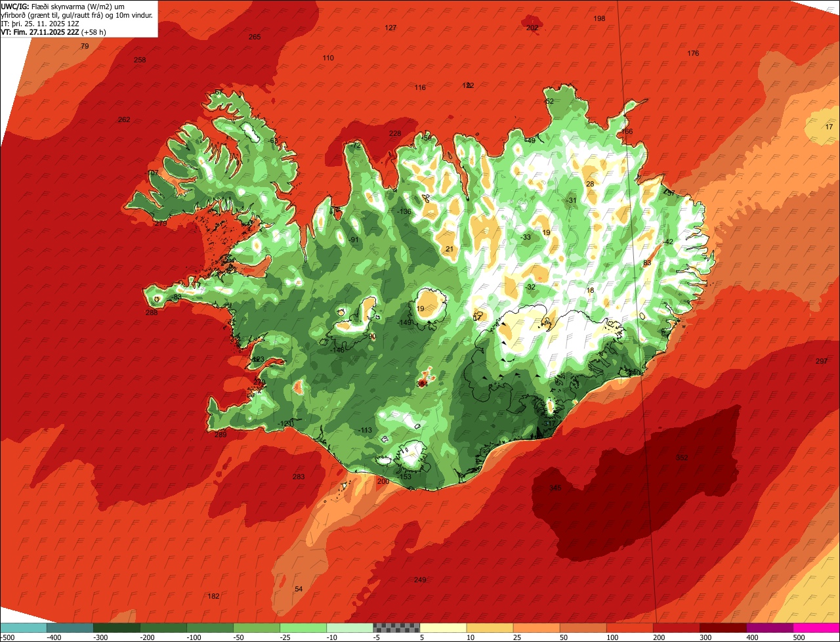The image size is (840, 642).
Task: Click the 54 value in the orange band
Action: click(299, 589)
